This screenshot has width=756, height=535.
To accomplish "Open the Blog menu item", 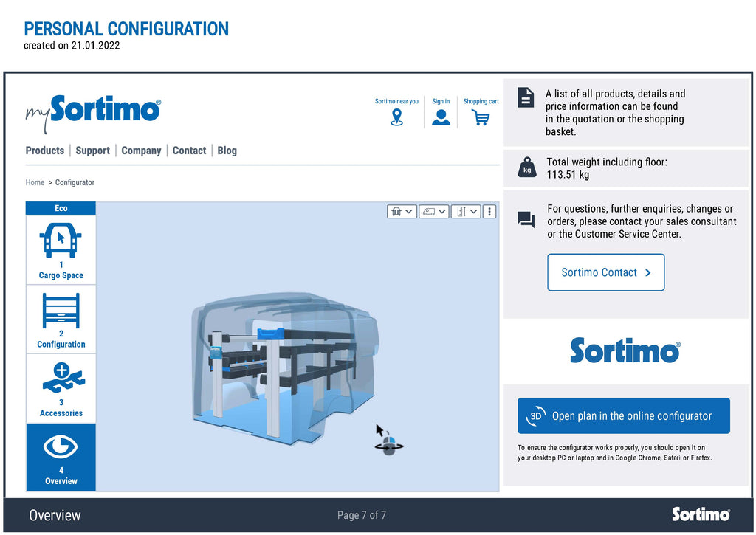I will point(227,151).
